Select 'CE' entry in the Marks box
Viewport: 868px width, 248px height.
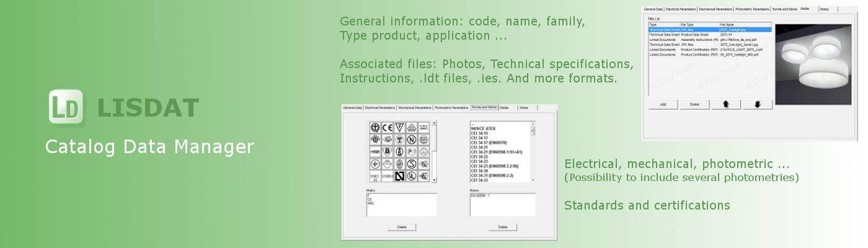coord(369,199)
